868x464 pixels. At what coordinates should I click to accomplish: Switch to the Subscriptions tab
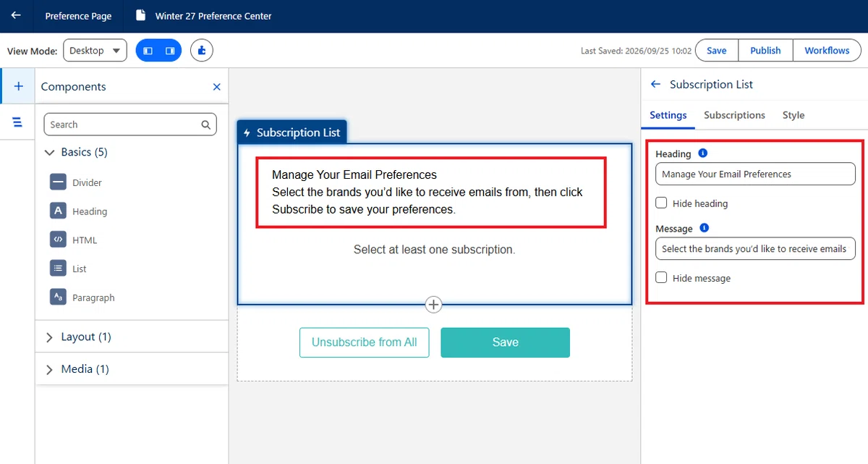pos(734,115)
